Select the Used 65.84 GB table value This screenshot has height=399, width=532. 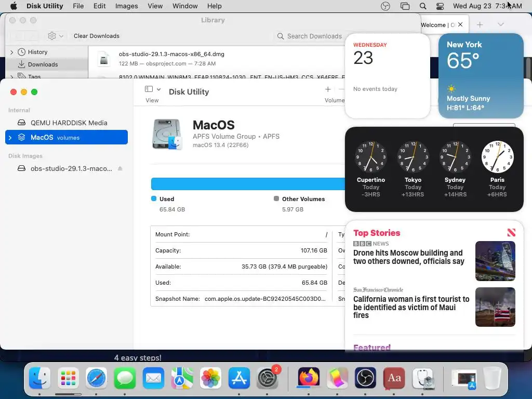pos(314,283)
